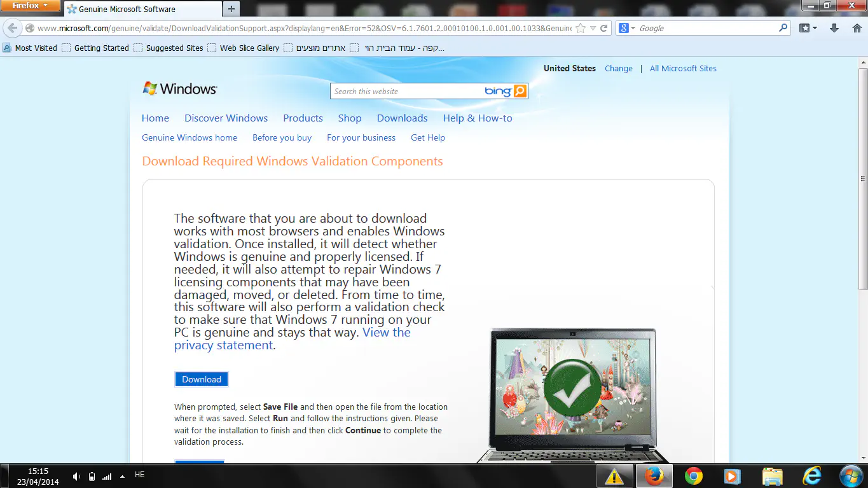Select the Help & How-to menu item
This screenshot has height=488, width=868.
coord(477,118)
